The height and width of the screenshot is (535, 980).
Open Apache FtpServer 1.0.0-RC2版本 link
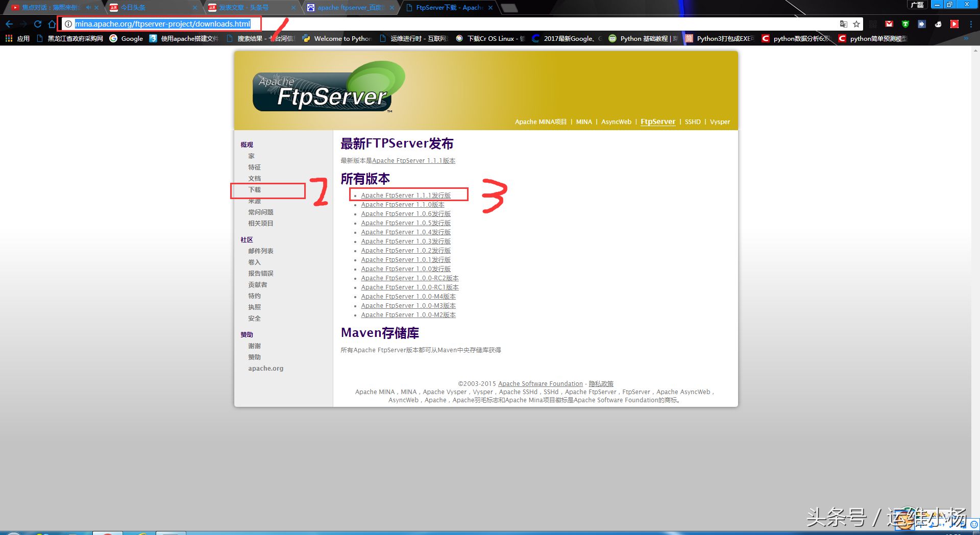(410, 278)
